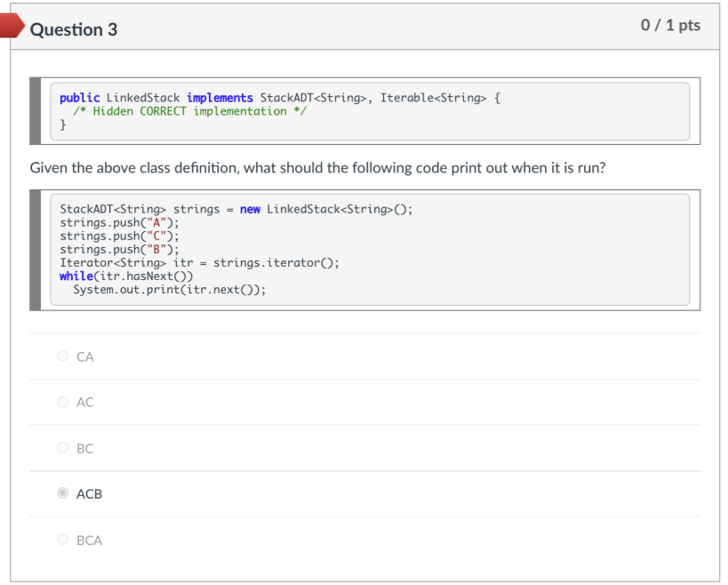Image resolution: width=728 pixels, height=585 pixels.
Task: Click the "while" keyword in the second snippet
Action: pyautogui.click(x=76, y=276)
